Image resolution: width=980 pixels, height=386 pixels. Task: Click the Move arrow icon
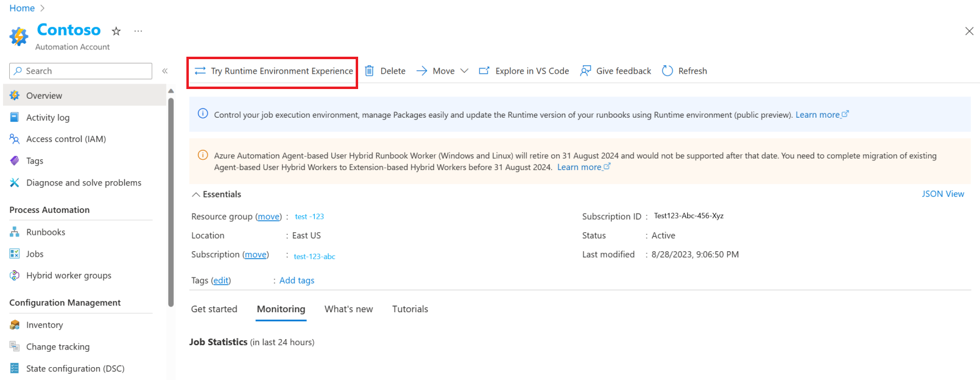(x=421, y=71)
